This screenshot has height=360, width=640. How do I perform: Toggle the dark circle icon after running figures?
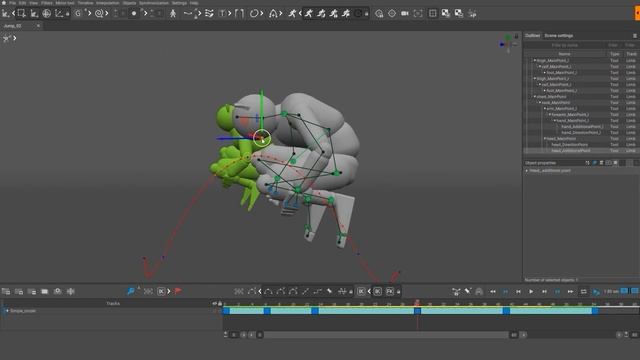coord(358,13)
